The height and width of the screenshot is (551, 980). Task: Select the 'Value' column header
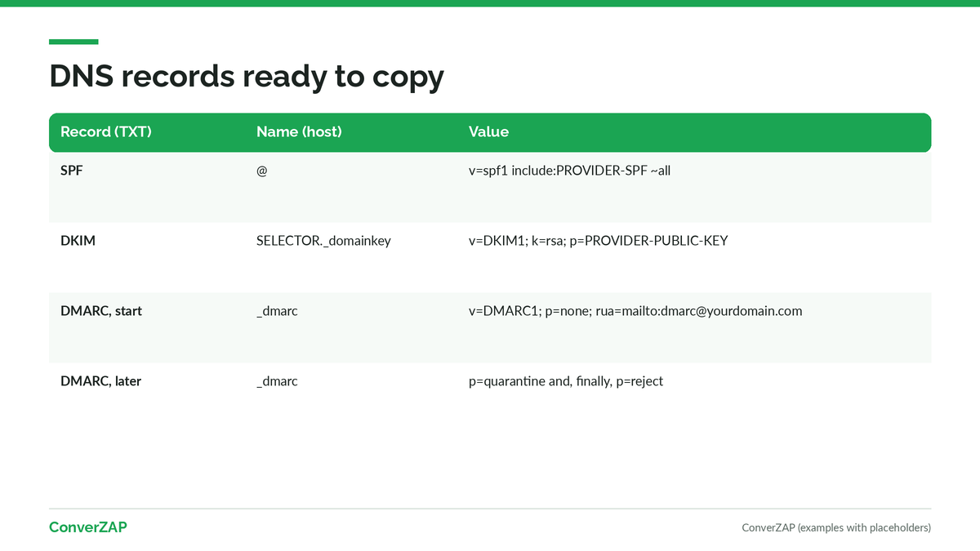pyautogui.click(x=488, y=131)
